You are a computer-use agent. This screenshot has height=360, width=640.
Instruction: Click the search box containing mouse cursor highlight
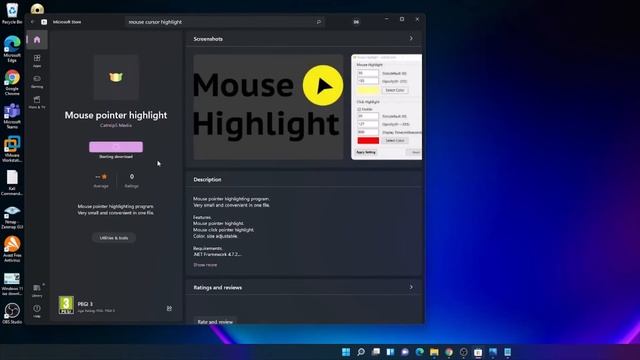pos(224,22)
